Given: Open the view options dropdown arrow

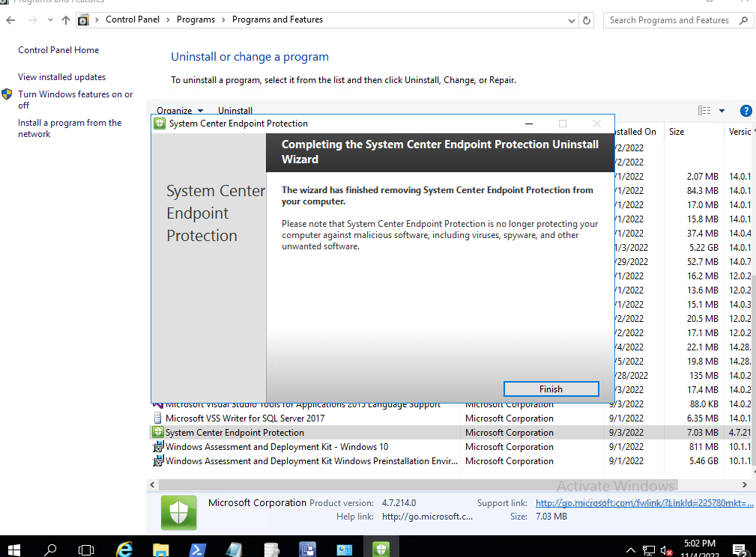Looking at the screenshot, I should tap(722, 111).
